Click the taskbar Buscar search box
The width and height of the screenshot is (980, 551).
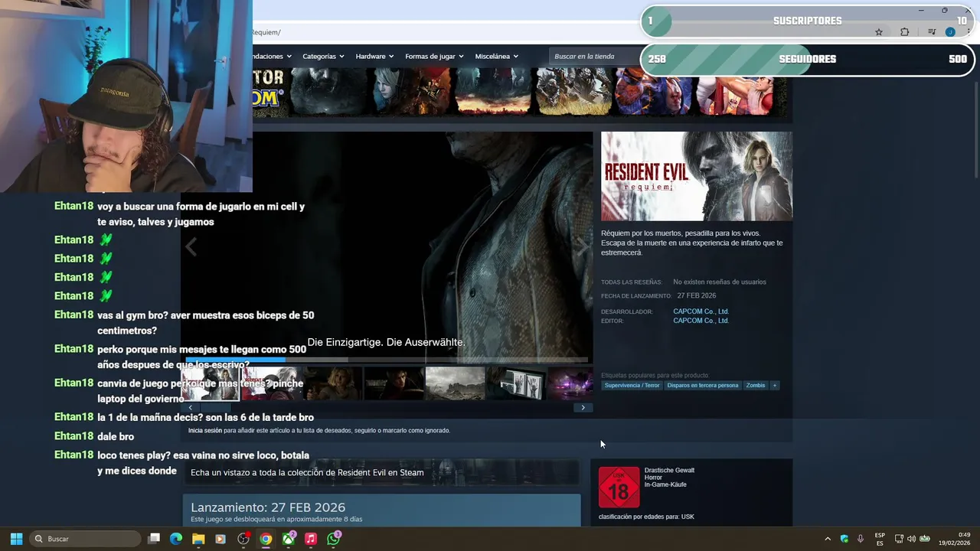tap(86, 539)
